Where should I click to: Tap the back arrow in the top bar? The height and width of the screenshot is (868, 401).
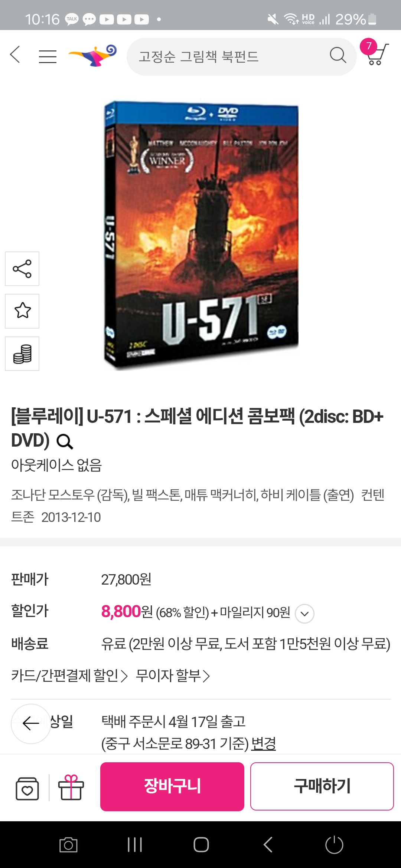pyautogui.click(x=15, y=55)
